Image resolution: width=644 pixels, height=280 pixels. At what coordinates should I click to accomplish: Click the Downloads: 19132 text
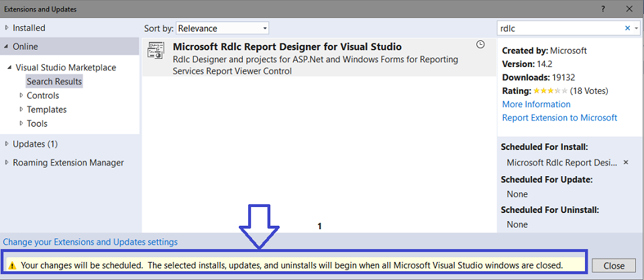[539, 78]
